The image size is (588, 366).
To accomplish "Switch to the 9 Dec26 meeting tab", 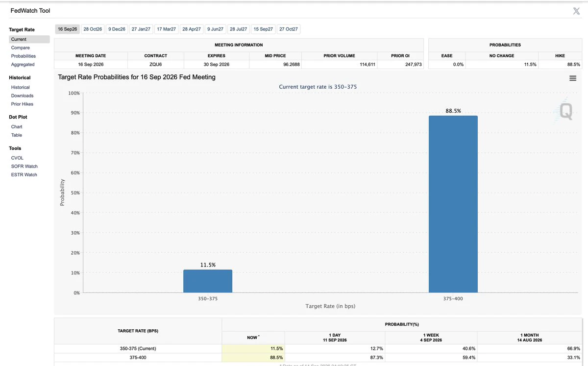I will pyautogui.click(x=117, y=29).
